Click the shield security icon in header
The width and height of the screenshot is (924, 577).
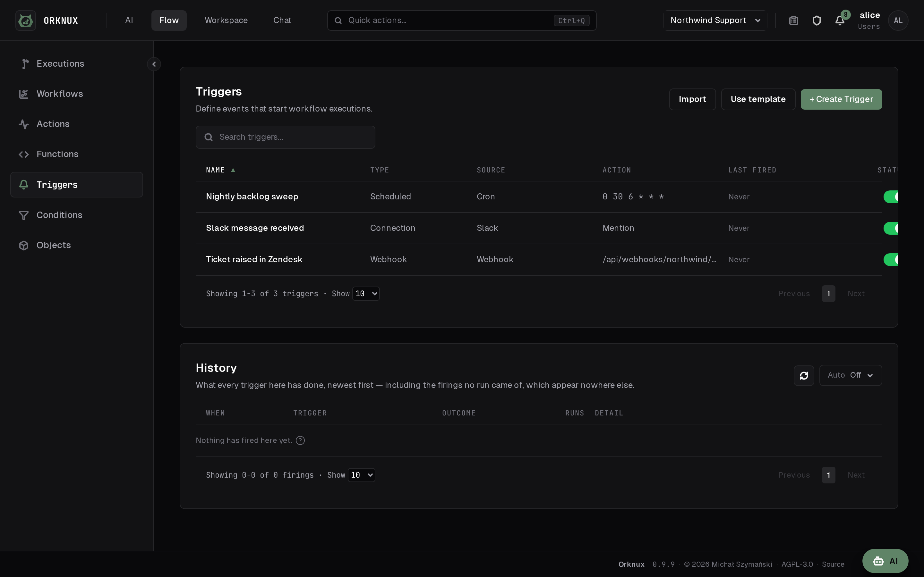pos(817,21)
